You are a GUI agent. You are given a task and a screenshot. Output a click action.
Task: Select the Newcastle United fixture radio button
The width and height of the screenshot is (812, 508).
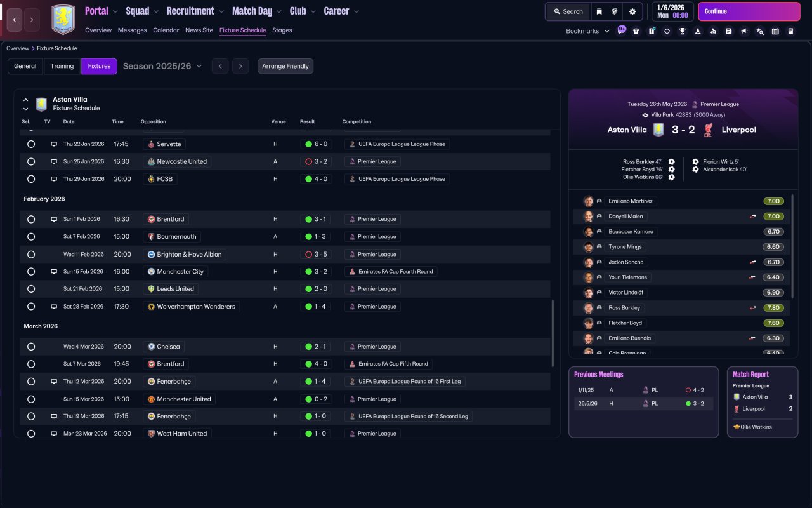tap(31, 162)
